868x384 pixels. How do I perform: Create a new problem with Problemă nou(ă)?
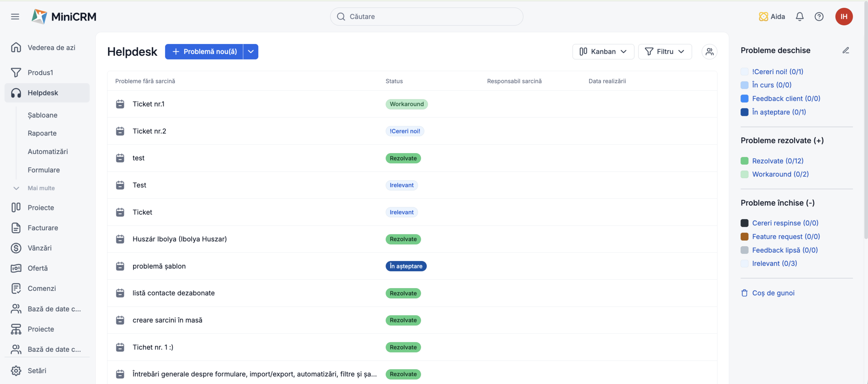click(204, 51)
